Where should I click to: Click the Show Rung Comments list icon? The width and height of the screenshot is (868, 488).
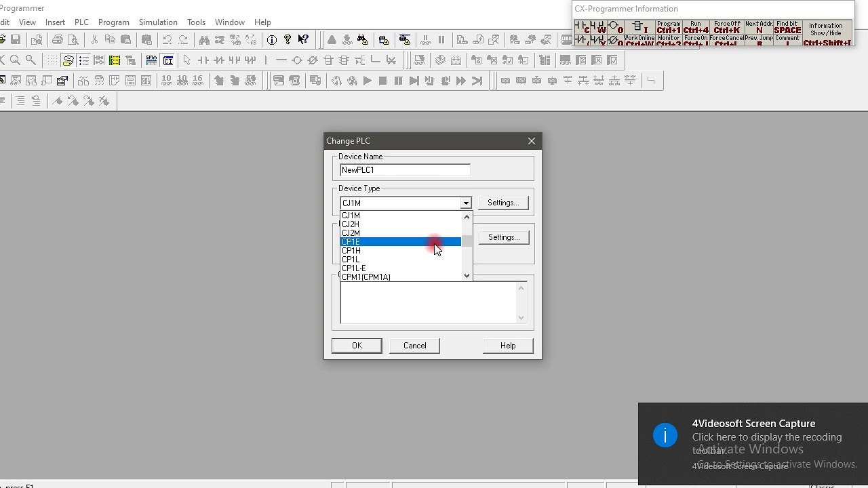click(x=83, y=60)
